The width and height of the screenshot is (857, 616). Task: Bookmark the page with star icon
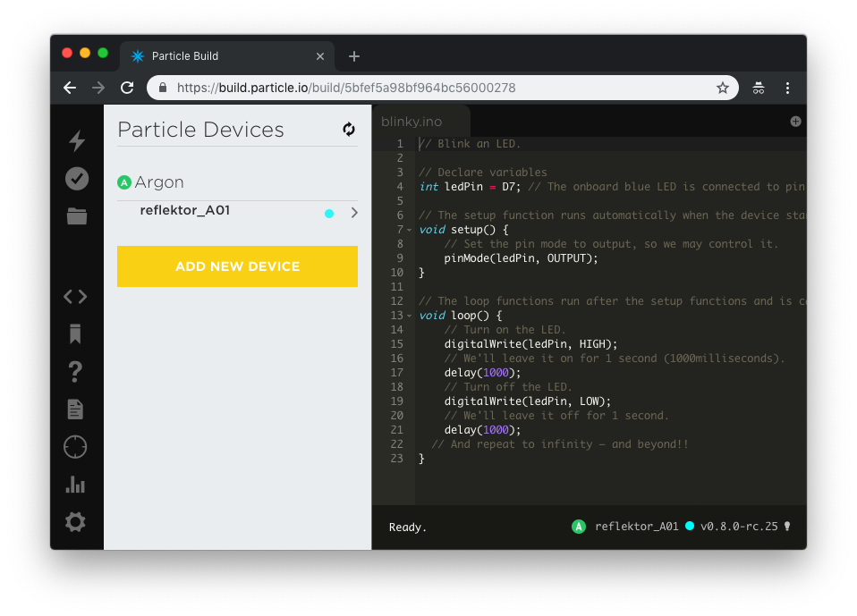coord(722,88)
